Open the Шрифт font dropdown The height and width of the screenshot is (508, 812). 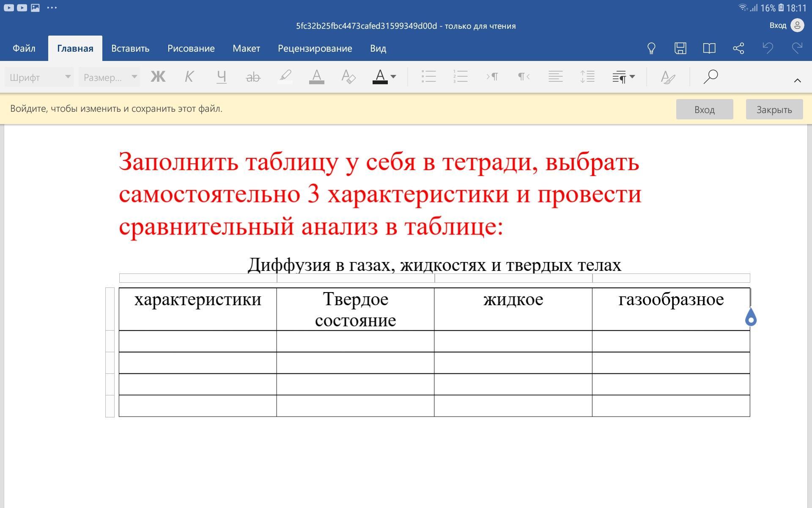point(39,77)
